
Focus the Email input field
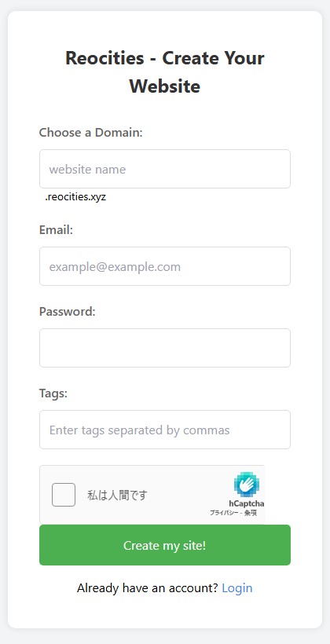(165, 266)
